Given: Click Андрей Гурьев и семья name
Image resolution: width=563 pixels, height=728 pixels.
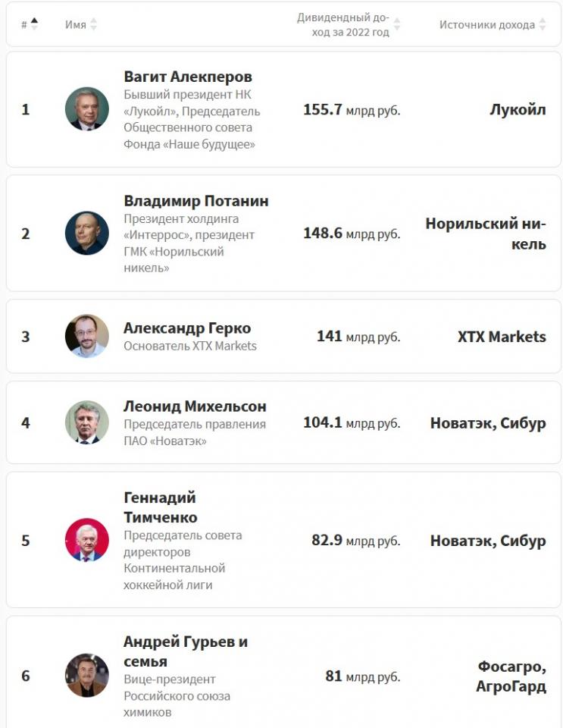Looking at the screenshot, I should coord(185,651).
